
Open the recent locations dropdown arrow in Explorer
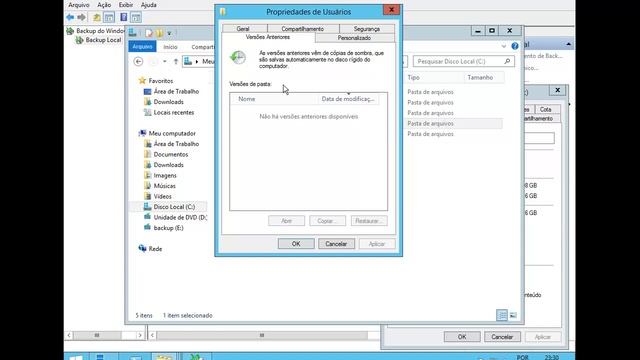164,62
